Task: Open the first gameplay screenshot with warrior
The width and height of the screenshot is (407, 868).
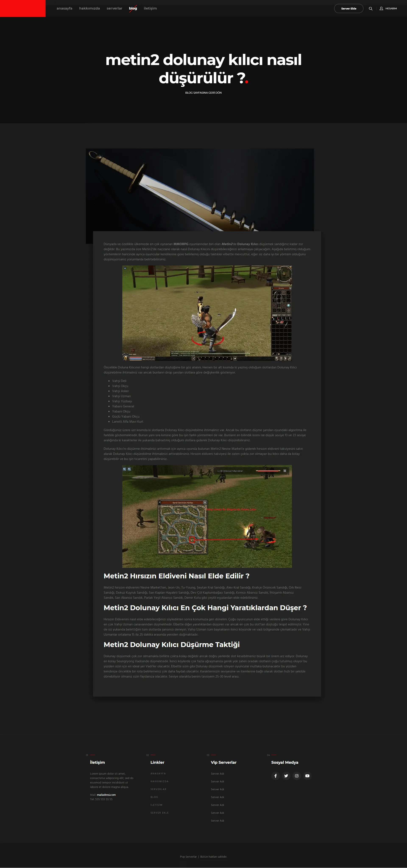Action: coord(207,313)
